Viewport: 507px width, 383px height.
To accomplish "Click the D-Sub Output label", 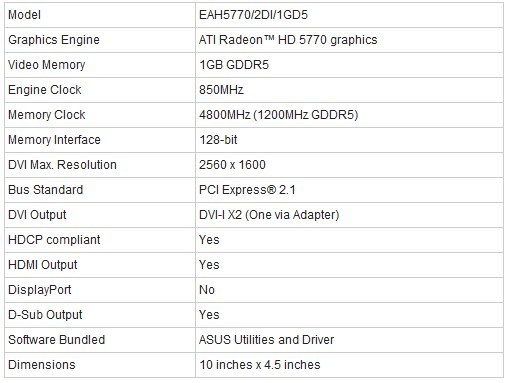I will [x=45, y=315].
